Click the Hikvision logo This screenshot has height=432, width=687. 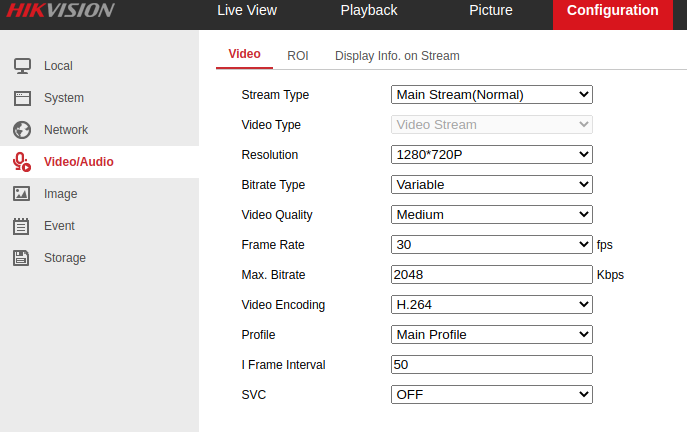coord(60,10)
